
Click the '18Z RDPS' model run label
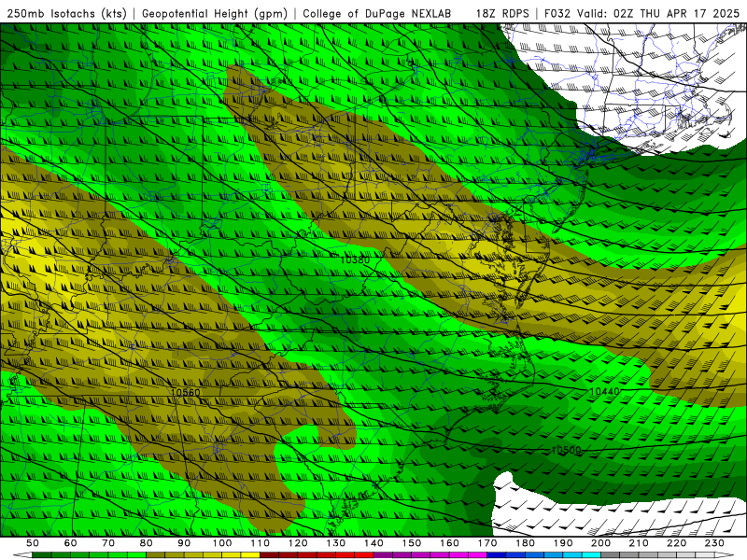502,13
